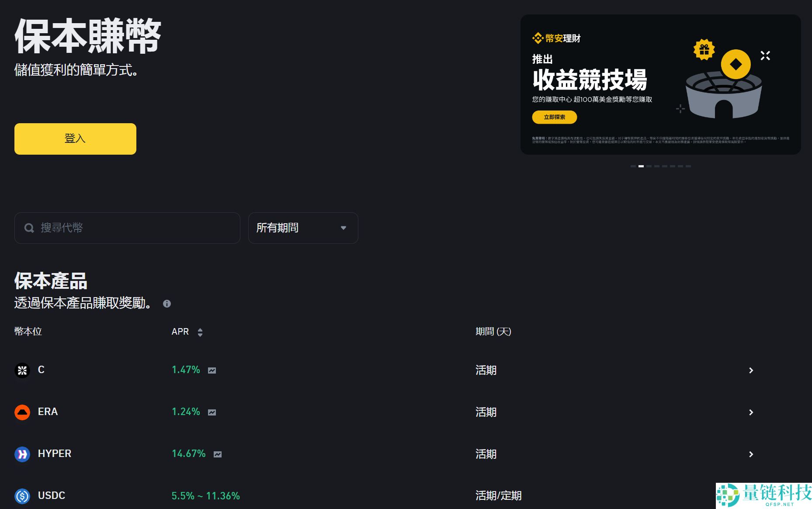Click the ERA token logo icon

pyautogui.click(x=22, y=412)
